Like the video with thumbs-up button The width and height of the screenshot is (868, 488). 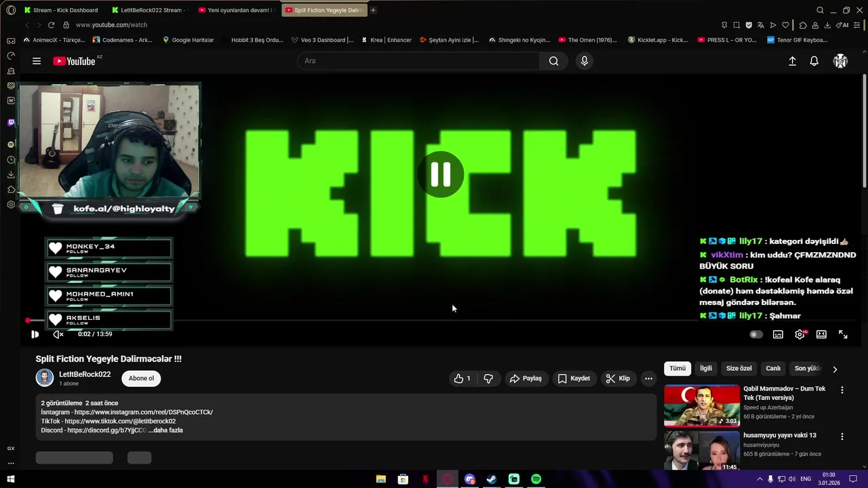point(462,378)
